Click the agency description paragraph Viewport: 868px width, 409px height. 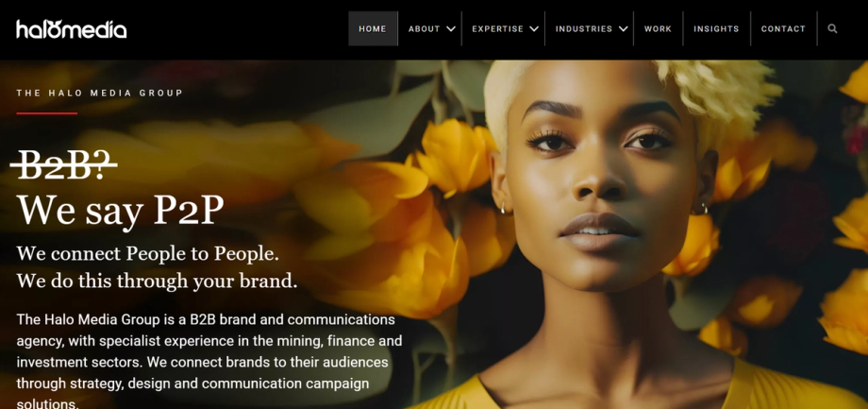point(209,362)
